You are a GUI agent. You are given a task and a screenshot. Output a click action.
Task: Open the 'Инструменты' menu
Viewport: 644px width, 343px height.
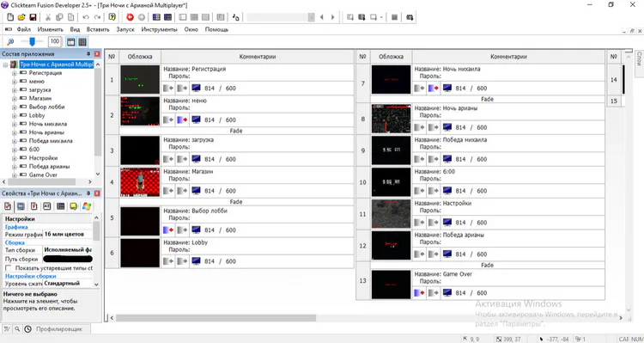tap(160, 29)
